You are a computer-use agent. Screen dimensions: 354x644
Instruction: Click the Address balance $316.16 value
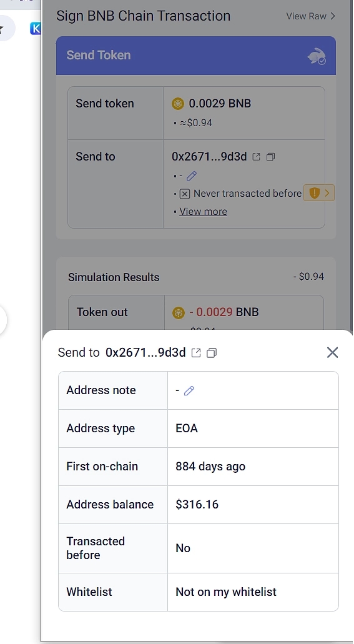(x=197, y=504)
